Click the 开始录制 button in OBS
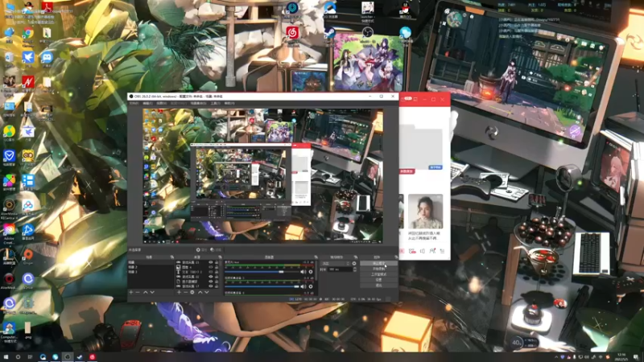The image size is (644, 362). coord(378,269)
